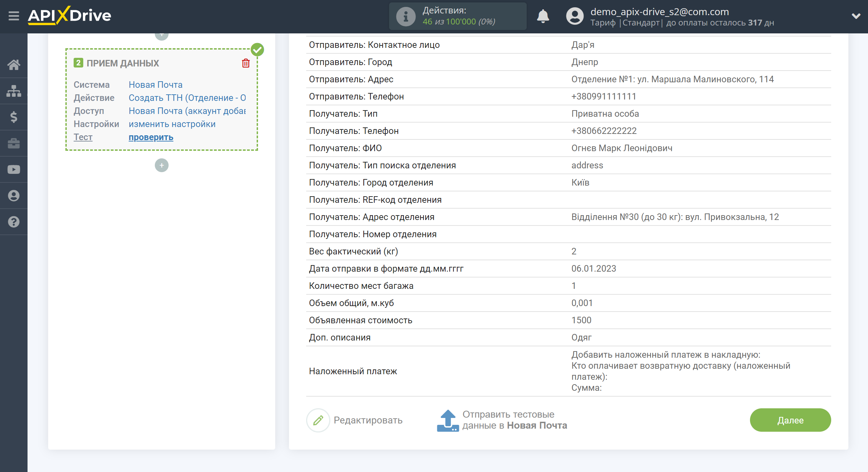This screenshot has height=472, width=868.
Task: Click Получатель: REF-код отделения label
Action: [375, 200]
